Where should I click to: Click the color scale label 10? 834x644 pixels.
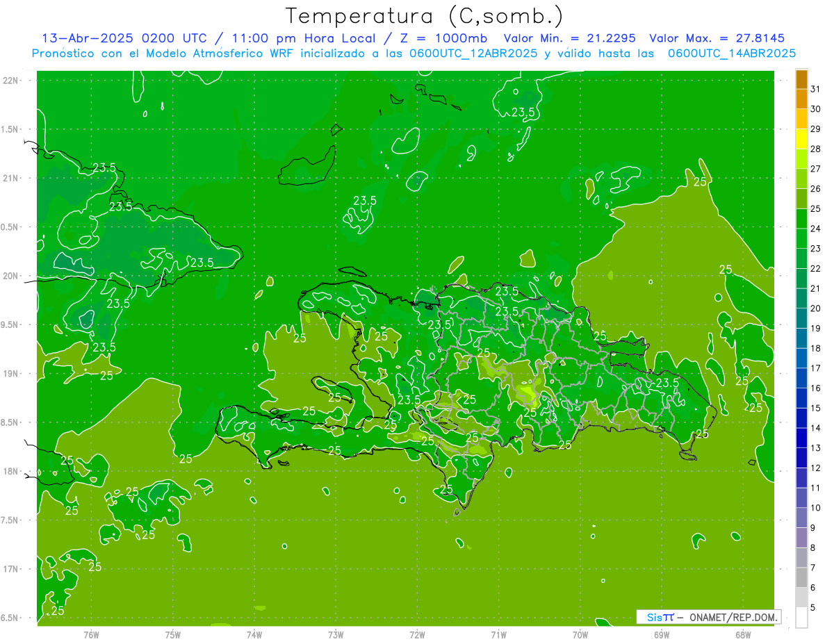(816, 508)
